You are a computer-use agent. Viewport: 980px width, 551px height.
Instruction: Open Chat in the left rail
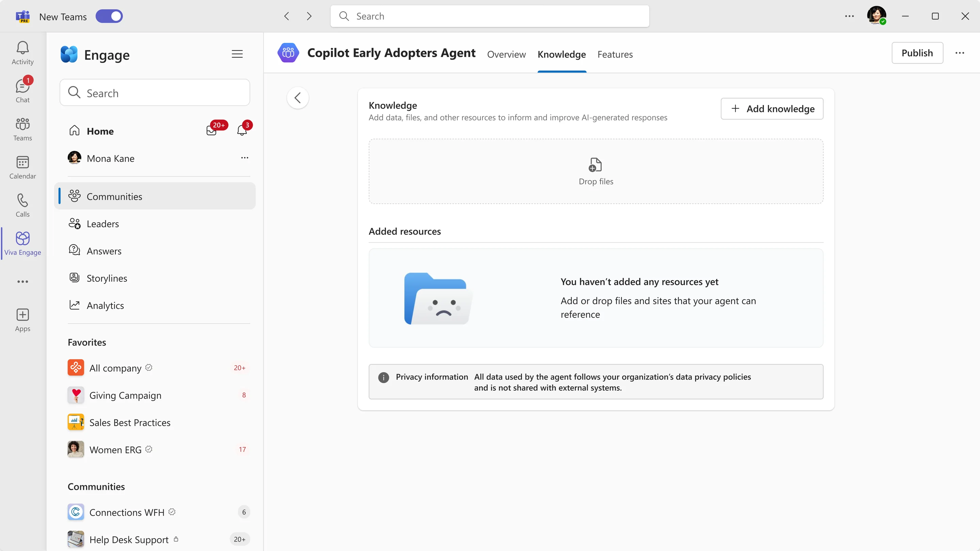pyautogui.click(x=22, y=91)
